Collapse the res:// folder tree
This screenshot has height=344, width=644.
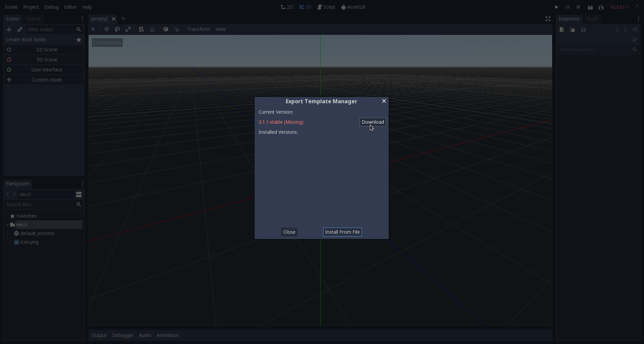[8, 225]
